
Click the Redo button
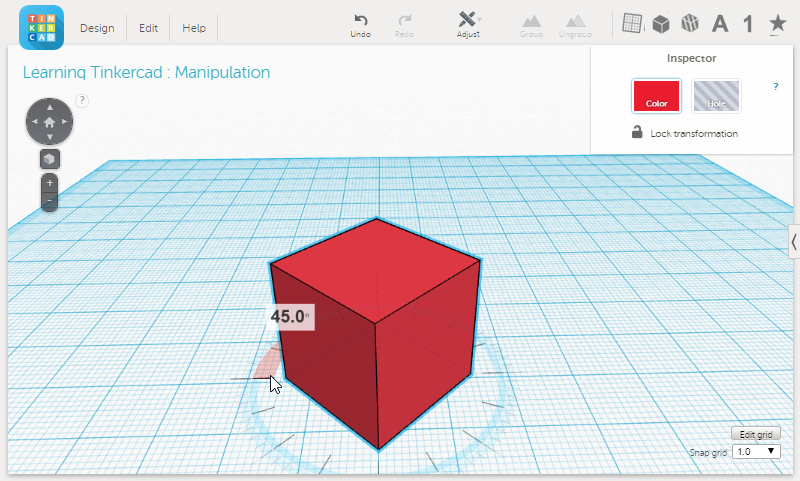404,26
